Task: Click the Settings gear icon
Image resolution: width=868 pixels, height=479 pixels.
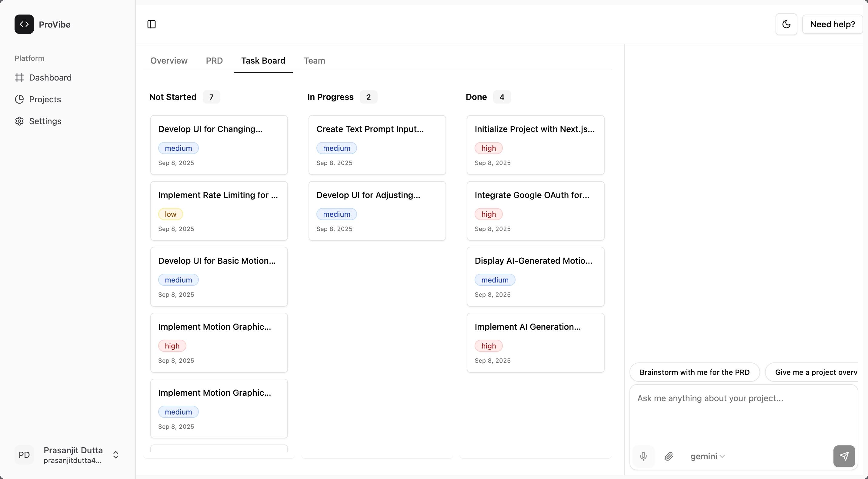Action: tap(19, 121)
